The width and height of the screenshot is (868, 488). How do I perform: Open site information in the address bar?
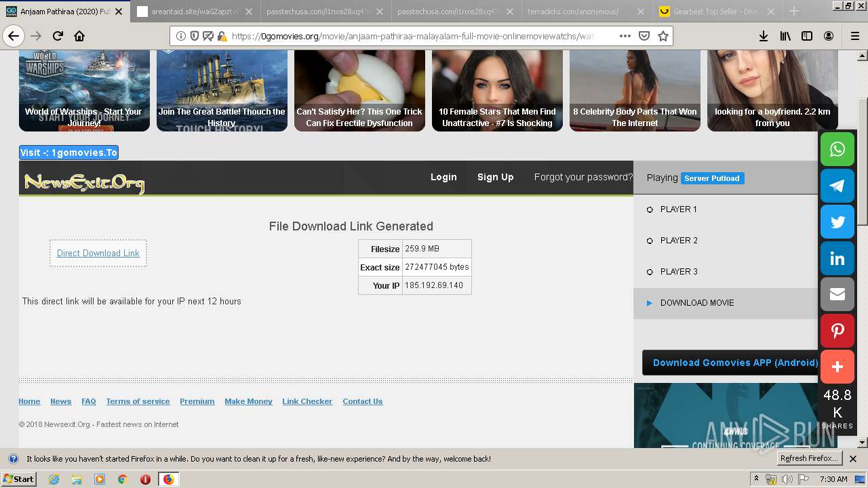tap(181, 36)
